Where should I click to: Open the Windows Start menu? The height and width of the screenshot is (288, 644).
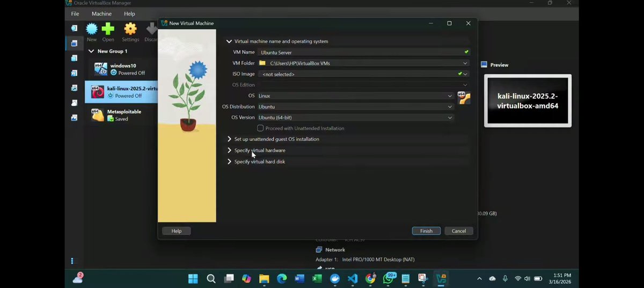coord(193,278)
